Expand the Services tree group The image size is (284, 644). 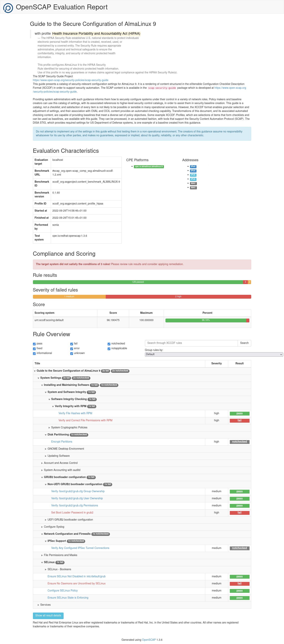coord(45,605)
